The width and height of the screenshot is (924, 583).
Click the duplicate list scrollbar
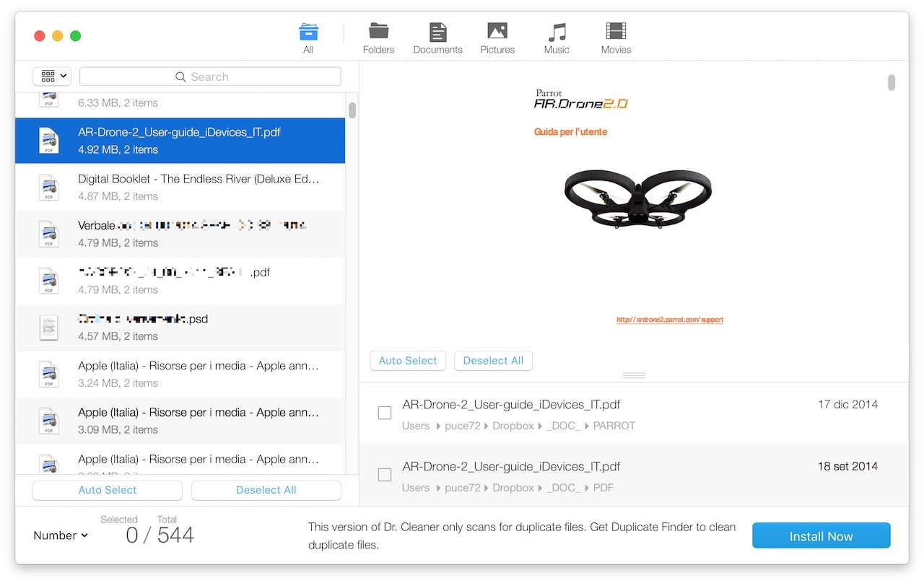352,110
